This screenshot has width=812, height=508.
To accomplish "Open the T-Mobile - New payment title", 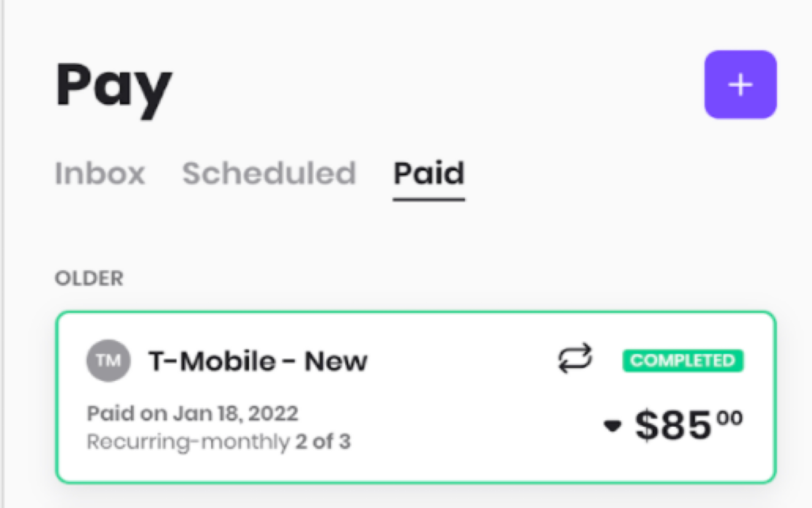I will [258, 361].
